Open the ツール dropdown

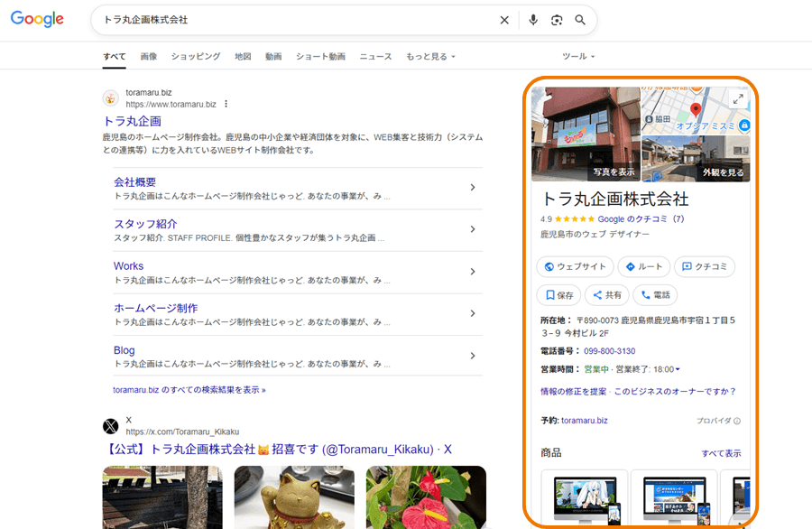[578, 57]
